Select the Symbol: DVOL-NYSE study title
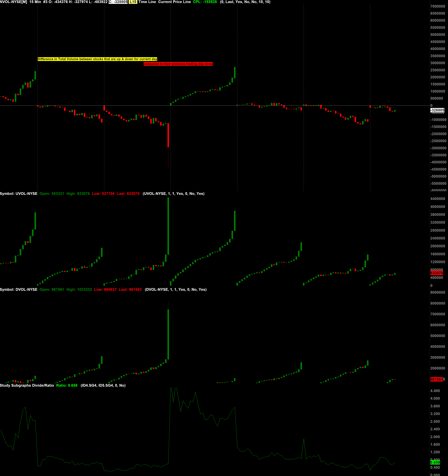This screenshot has width=448, height=476. tap(19, 289)
